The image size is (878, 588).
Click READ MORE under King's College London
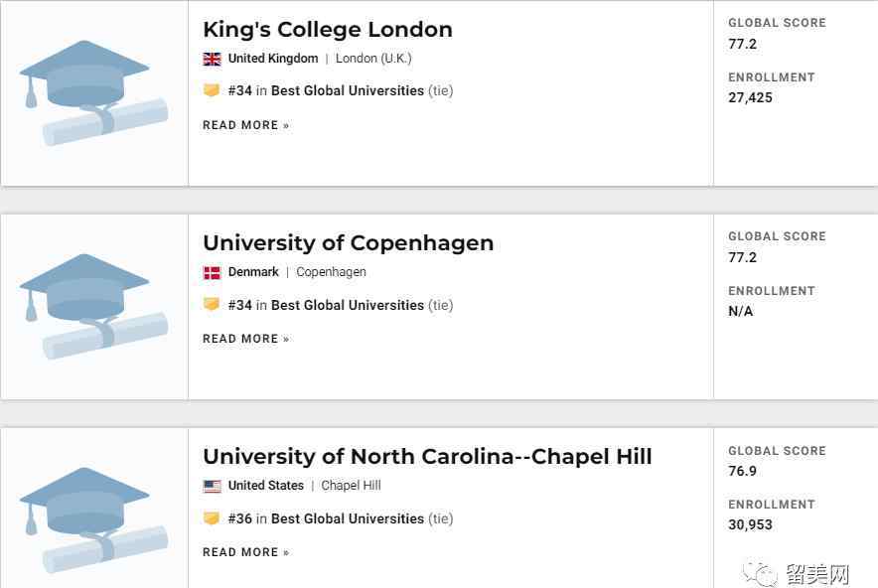pyautogui.click(x=245, y=125)
